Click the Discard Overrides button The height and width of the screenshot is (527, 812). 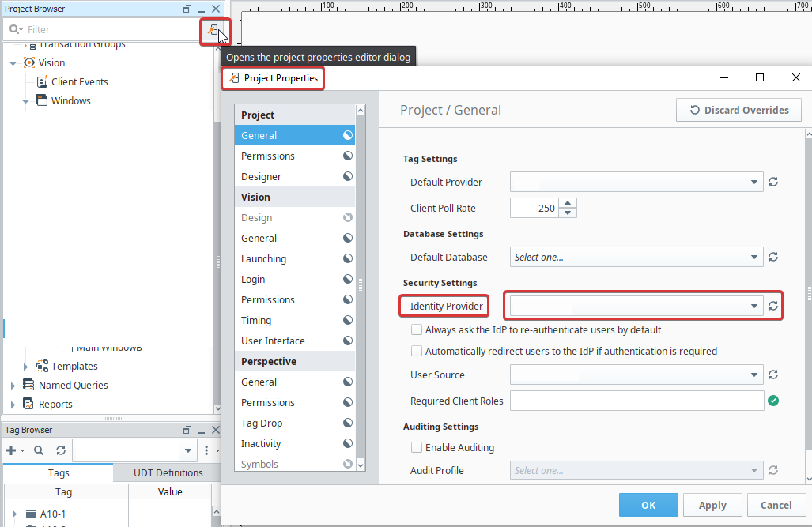pos(738,111)
